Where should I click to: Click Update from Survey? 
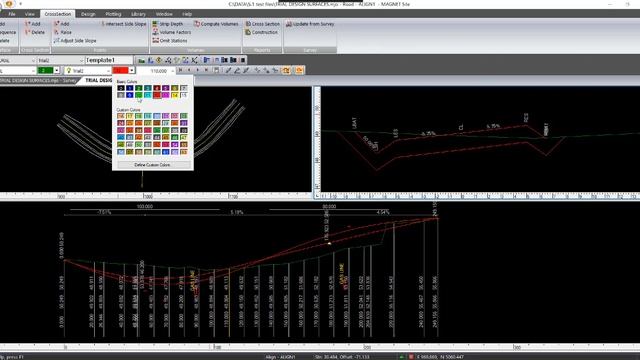click(310, 24)
